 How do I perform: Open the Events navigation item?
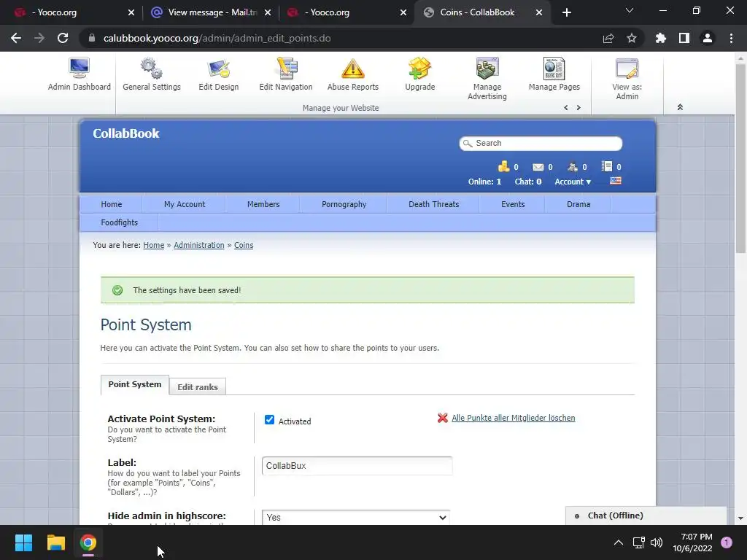click(x=513, y=204)
